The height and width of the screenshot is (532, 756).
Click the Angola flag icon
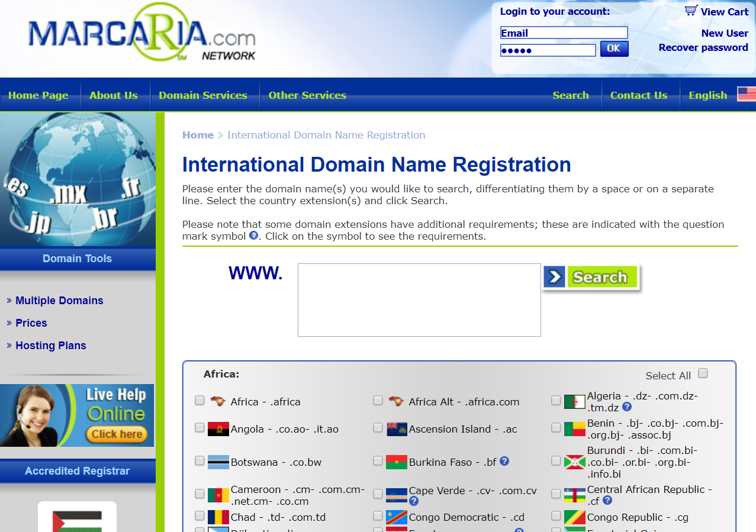(218, 429)
